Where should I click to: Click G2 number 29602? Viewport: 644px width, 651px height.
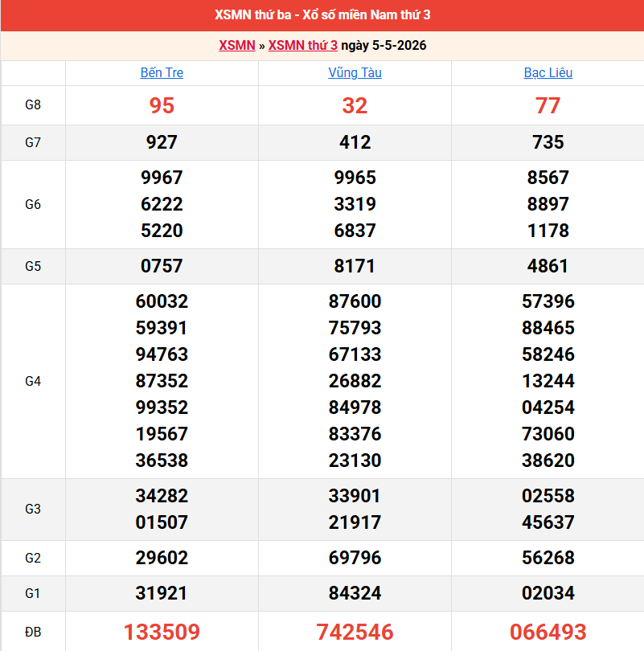[x=162, y=558]
